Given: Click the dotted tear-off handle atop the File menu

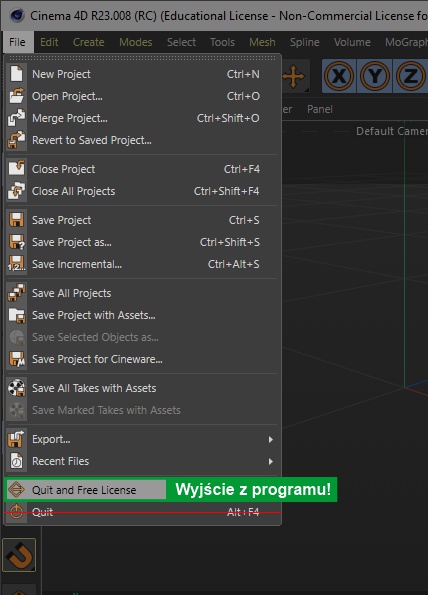Looking at the screenshot, I should [x=142, y=58].
